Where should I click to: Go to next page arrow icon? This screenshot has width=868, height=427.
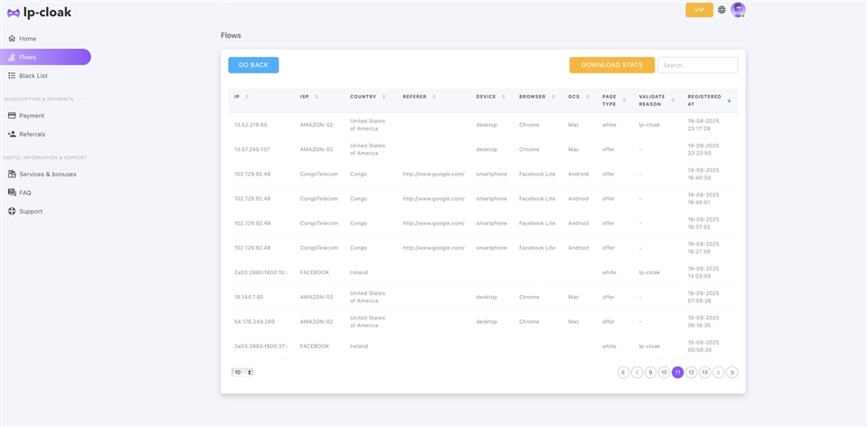pyautogui.click(x=718, y=372)
